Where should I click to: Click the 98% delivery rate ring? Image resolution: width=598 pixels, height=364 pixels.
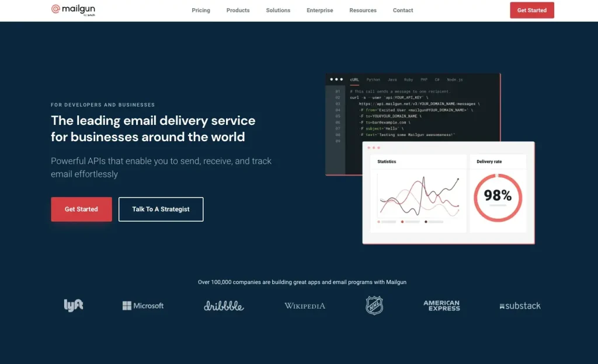(498, 198)
